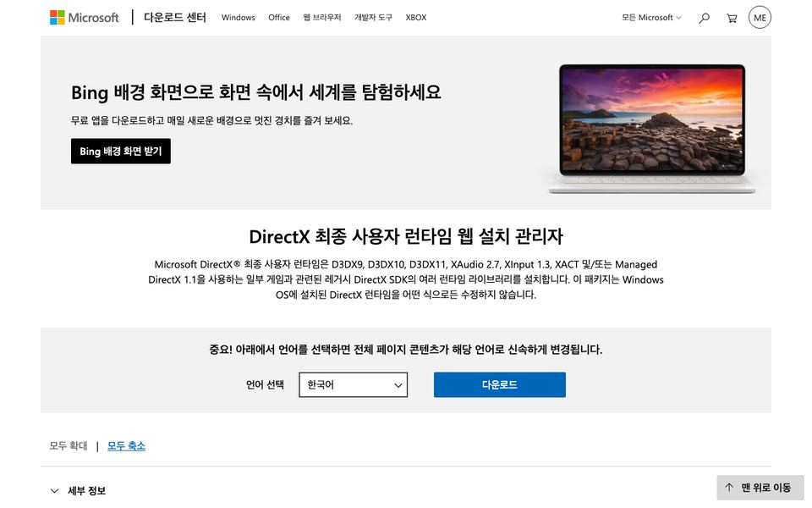The image size is (812, 508).
Task: Open the 다운로드 센터 home link
Action: (x=175, y=18)
